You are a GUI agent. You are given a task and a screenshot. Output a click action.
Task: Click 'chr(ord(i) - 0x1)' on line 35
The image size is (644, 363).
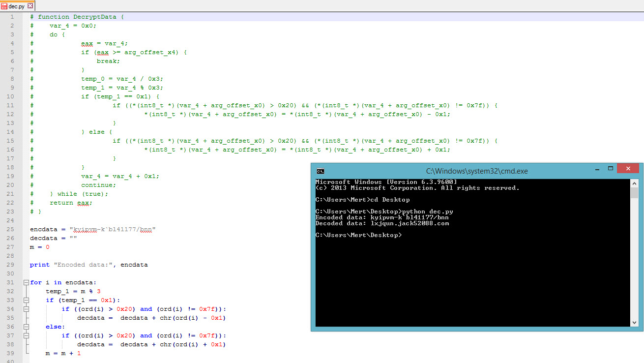point(193,318)
